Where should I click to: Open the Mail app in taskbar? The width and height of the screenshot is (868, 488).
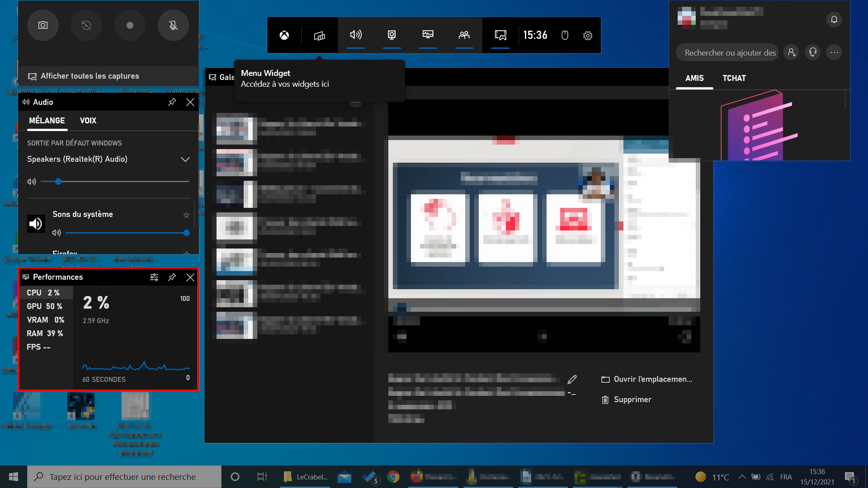(x=344, y=477)
